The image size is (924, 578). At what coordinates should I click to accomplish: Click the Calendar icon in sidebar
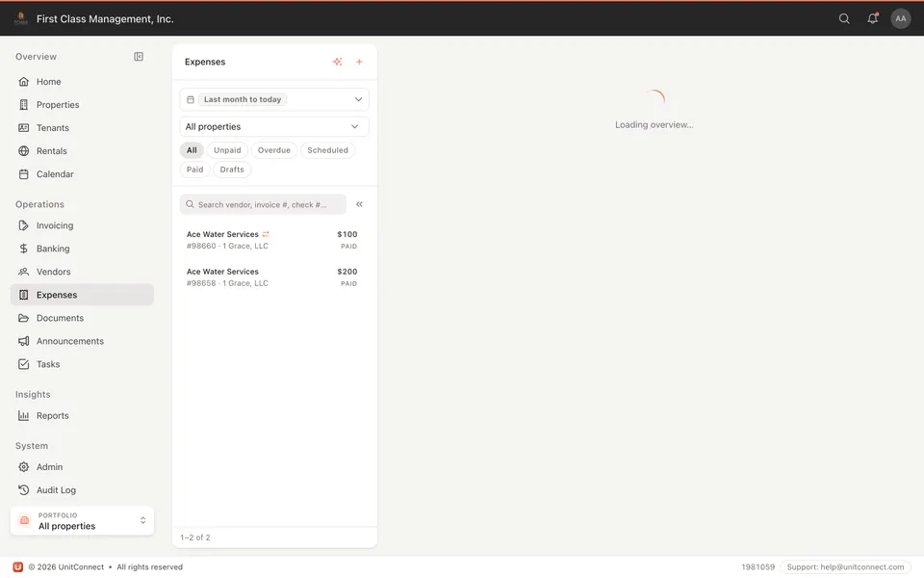23,174
